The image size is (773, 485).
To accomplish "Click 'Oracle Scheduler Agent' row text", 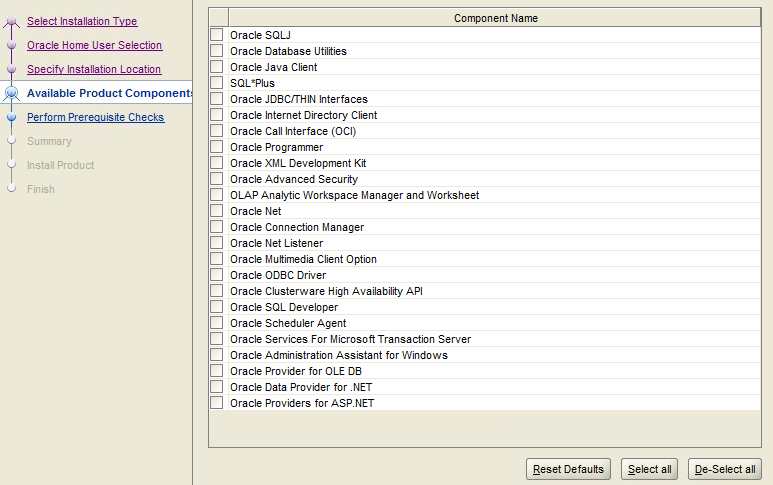I will 288,323.
